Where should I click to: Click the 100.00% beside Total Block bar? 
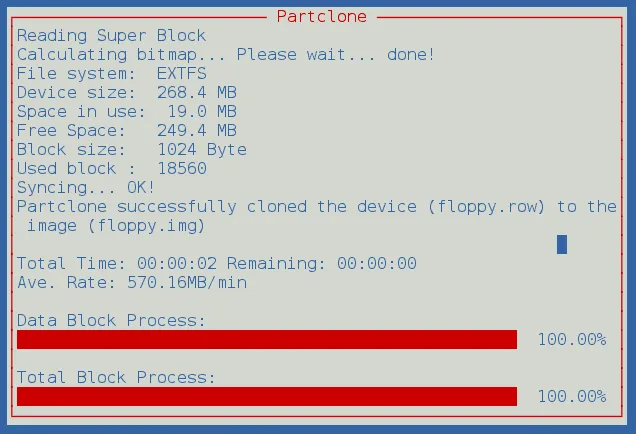tap(571, 397)
